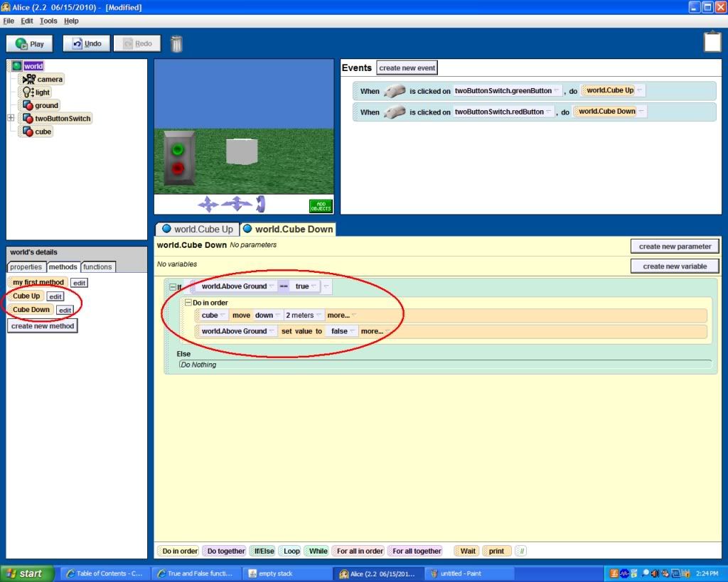Collapse the Do in order block
The image size is (728, 582).
click(x=188, y=302)
